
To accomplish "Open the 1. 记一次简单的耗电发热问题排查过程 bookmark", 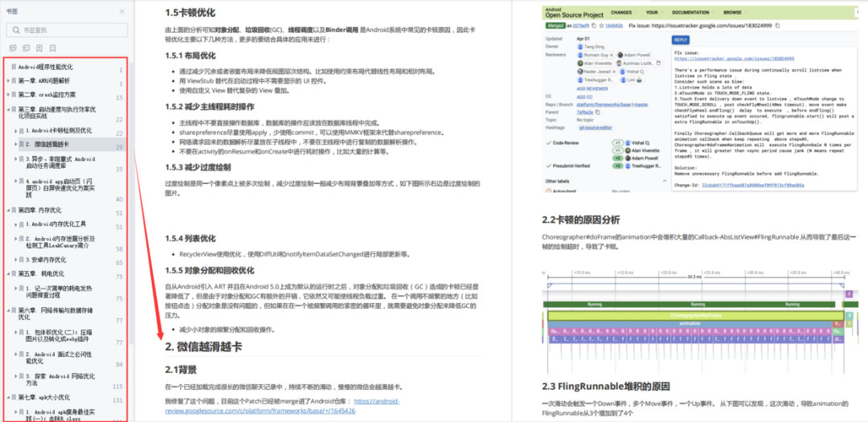I will tap(59, 292).
